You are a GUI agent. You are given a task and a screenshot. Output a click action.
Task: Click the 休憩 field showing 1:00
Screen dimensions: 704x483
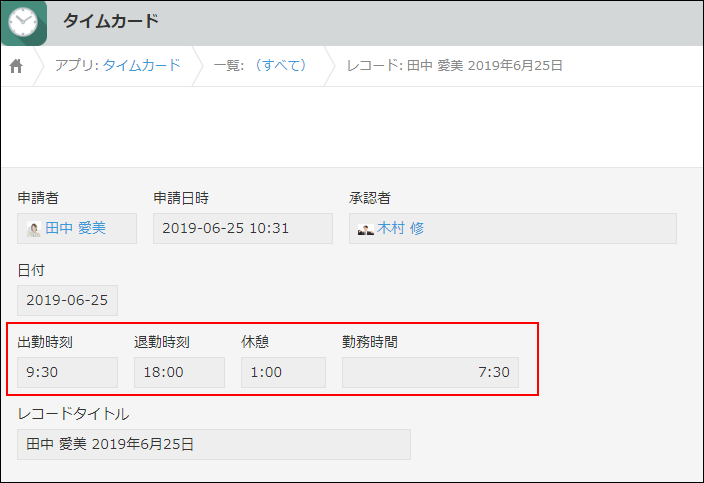(x=283, y=372)
